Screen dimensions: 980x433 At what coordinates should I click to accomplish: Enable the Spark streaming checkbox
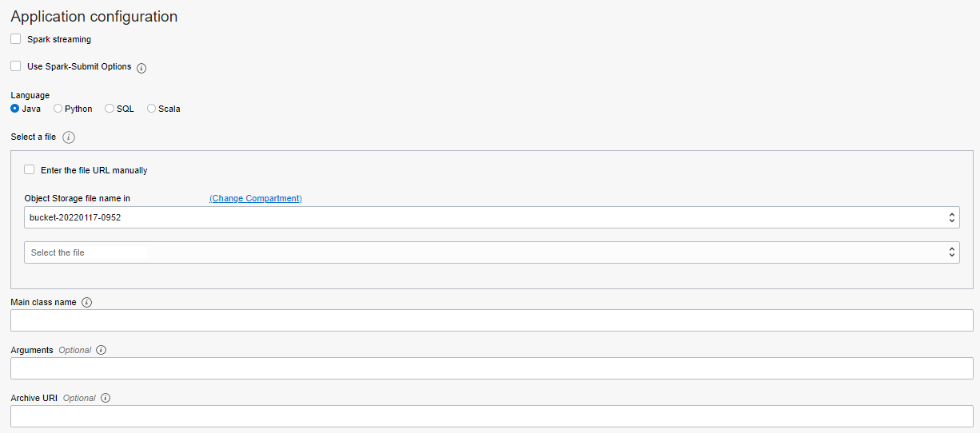(16, 39)
